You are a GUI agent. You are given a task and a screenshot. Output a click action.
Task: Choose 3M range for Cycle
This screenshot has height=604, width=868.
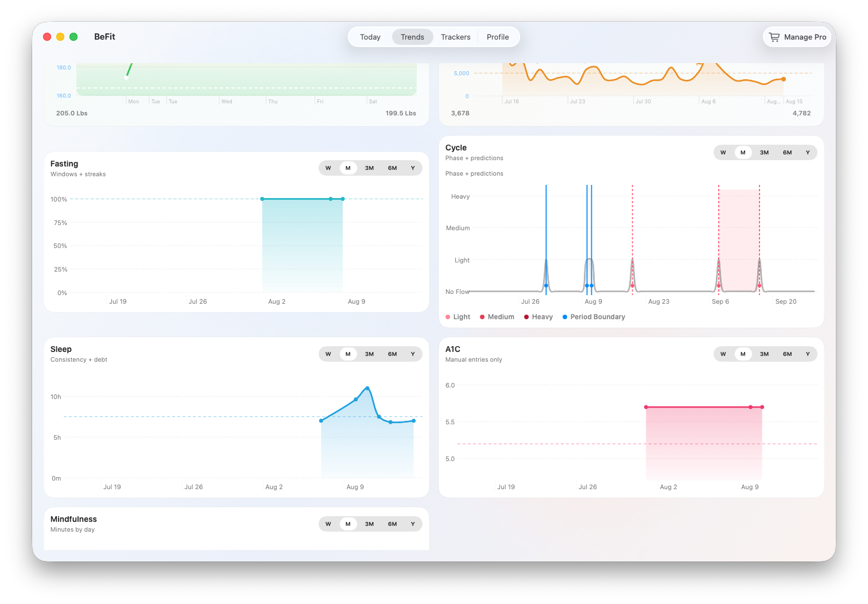click(764, 153)
